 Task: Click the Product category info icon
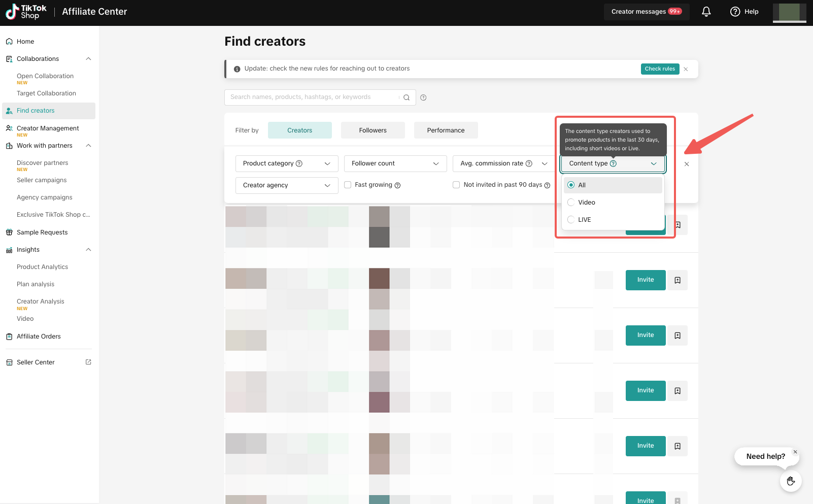click(x=299, y=163)
